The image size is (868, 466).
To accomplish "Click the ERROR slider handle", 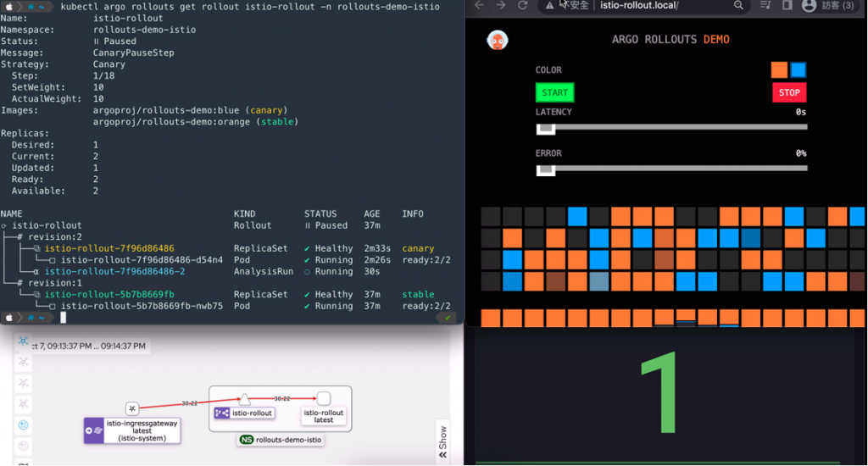I will (546, 170).
